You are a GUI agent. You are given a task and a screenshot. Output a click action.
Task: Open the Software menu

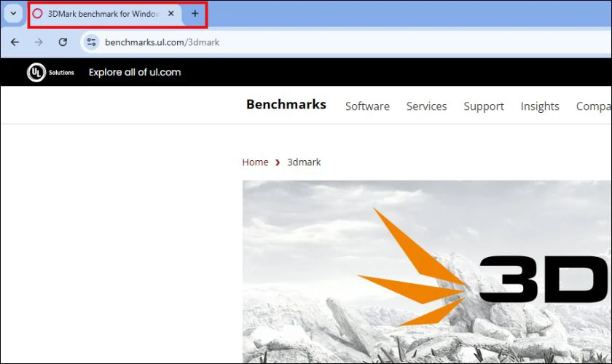click(x=367, y=106)
